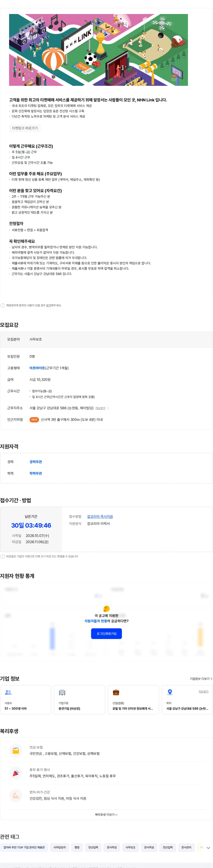Open 지도보기 next to the work address
213x868 pixels.
[x=100, y=408]
